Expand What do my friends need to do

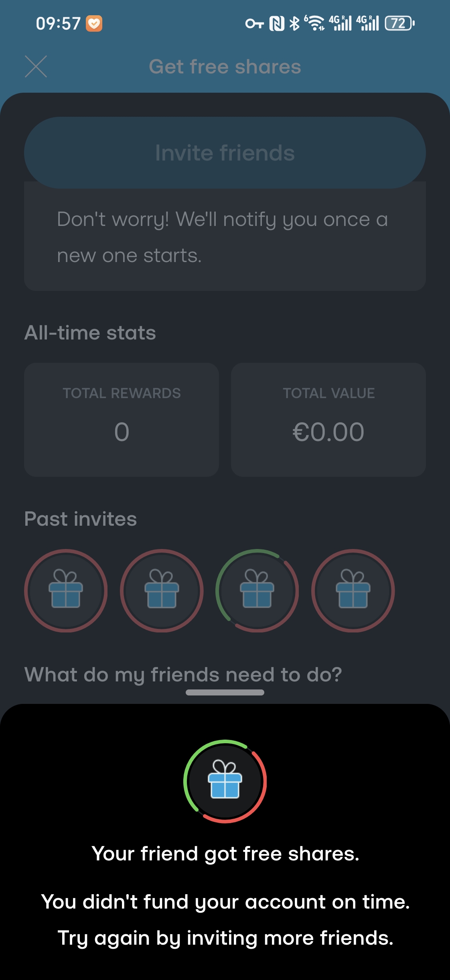[183, 675]
